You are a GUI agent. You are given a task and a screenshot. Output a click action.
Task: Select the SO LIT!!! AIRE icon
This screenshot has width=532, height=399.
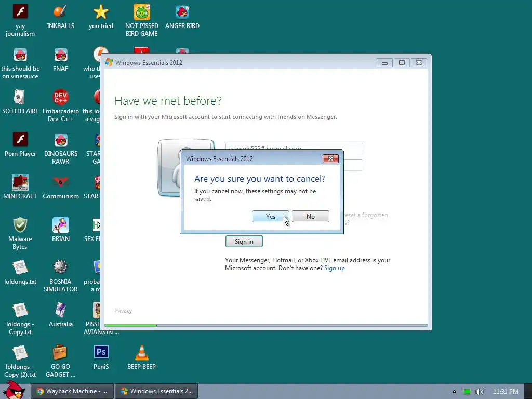tap(20, 102)
